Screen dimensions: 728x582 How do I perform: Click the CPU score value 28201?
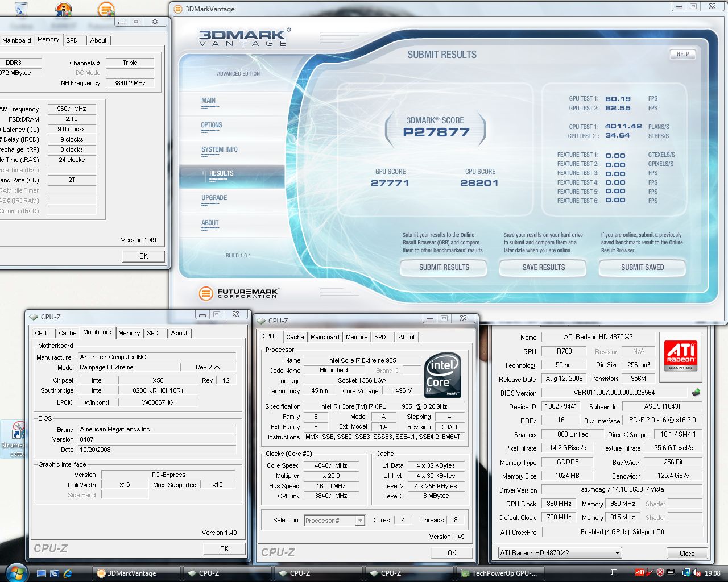click(479, 183)
